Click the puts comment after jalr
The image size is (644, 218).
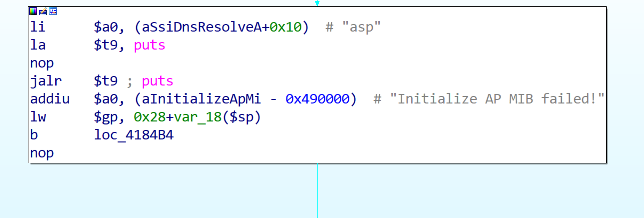[157, 81]
